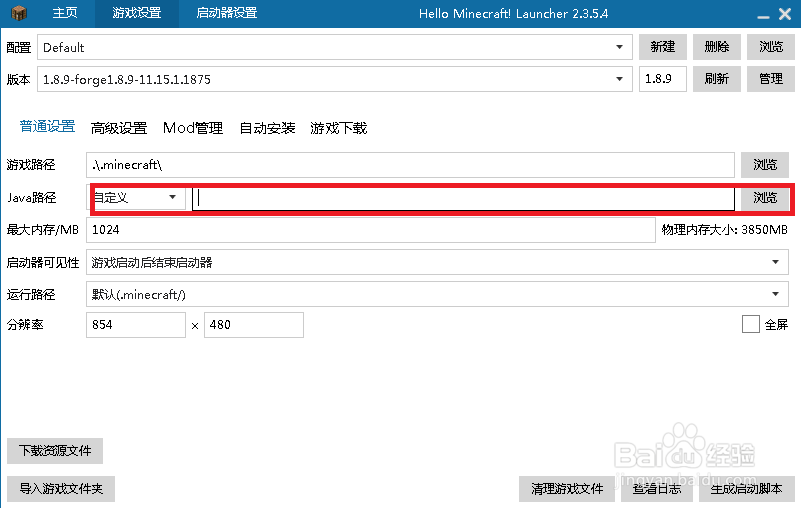Open the 游戏下载 sub-tab
Viewport: 801px width, 508px height.
tap(339, 128)
